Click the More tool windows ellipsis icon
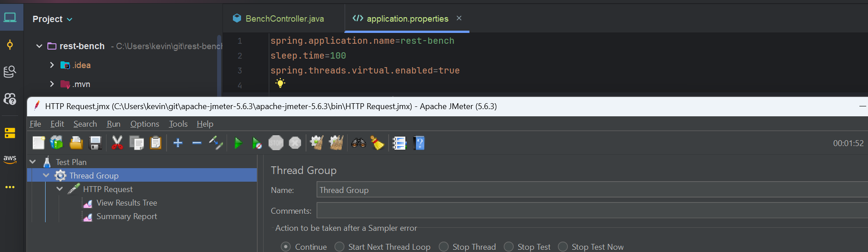Viewport: 868px width, 252px height. click(x=10, y=187)
